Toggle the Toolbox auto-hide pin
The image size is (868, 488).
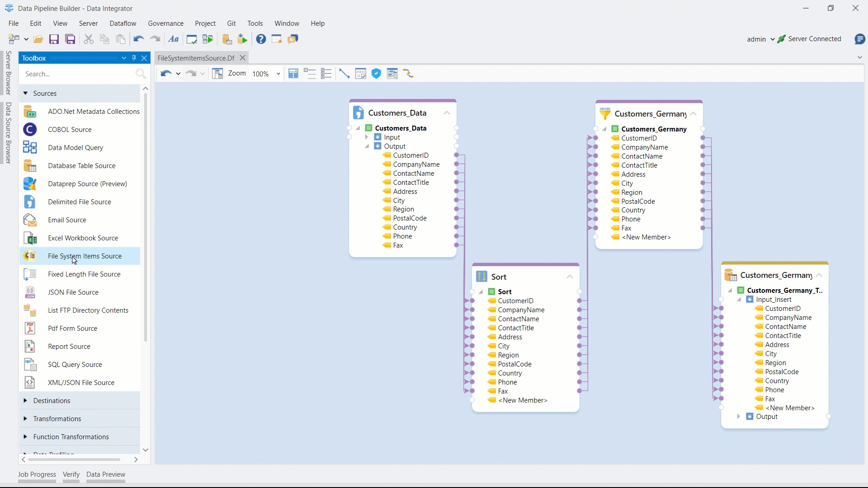(134, 58)
